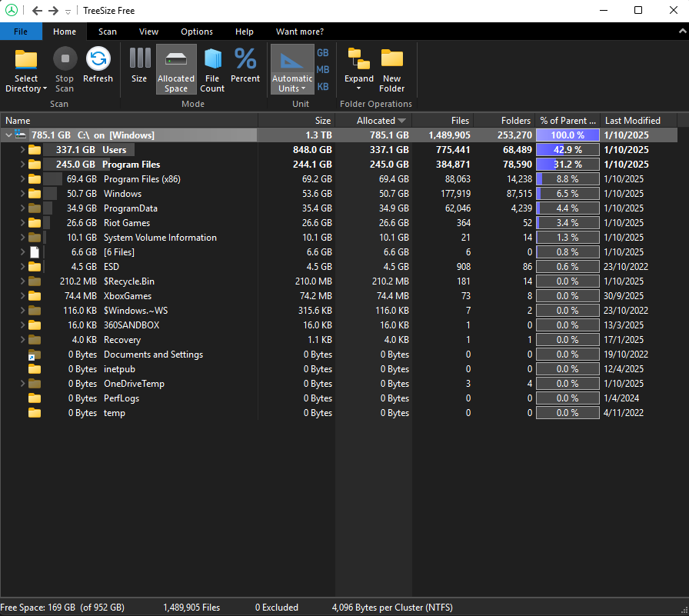689x616 pixels.
Task: Choose Automatic Units
Action: pyautogui.click(x=292, y=69)
